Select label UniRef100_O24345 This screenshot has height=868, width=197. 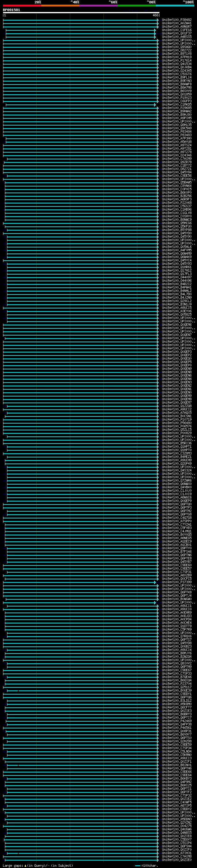pyautogui.click(x=177, y=71)
